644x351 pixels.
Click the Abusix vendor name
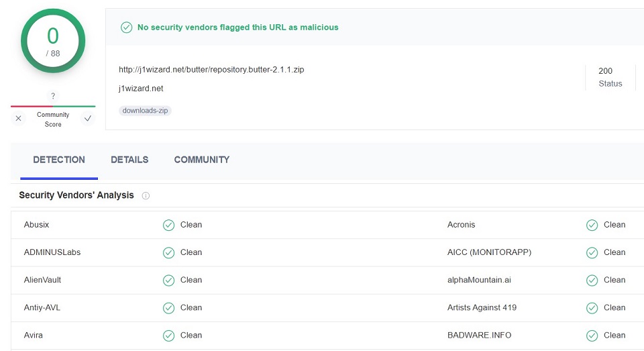coord(36,225)
